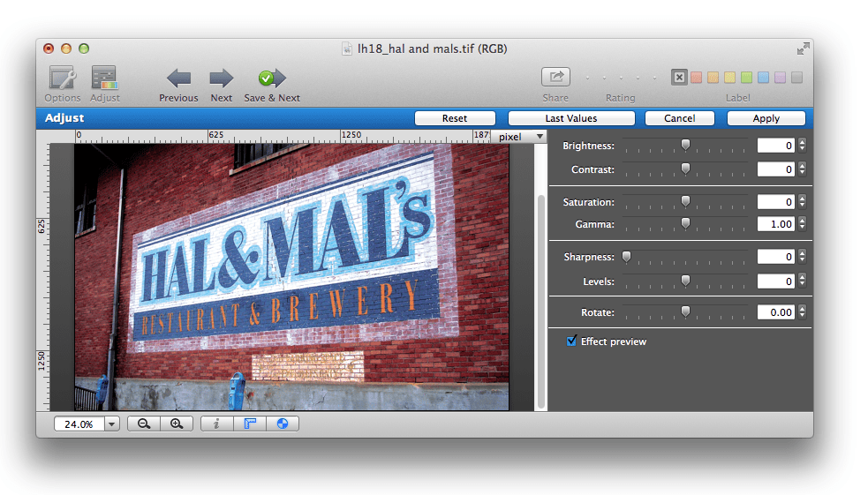Viewport: 868px width, 495px height.
Task: Show image info with the i button
Action: point(216,424)
